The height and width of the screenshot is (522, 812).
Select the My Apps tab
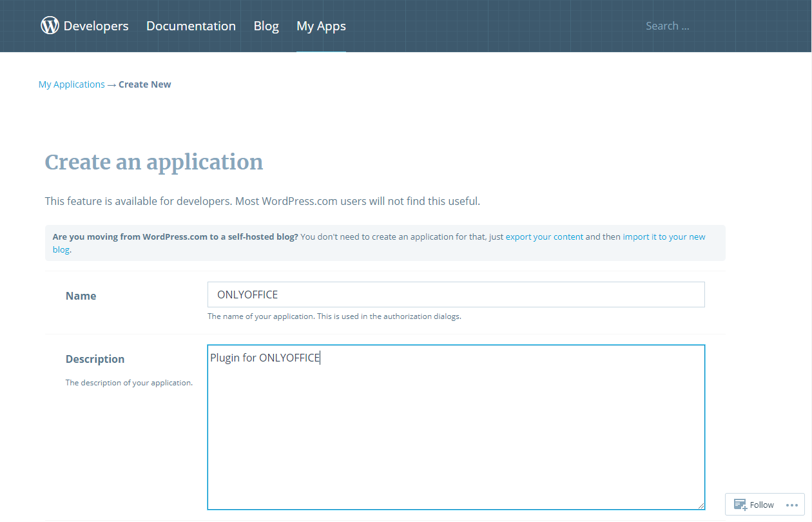pos(321,26)
